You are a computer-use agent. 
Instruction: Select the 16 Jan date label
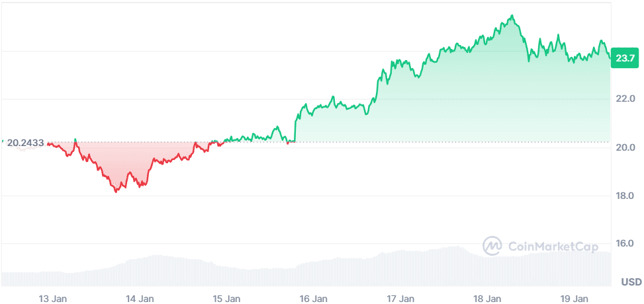314,299
